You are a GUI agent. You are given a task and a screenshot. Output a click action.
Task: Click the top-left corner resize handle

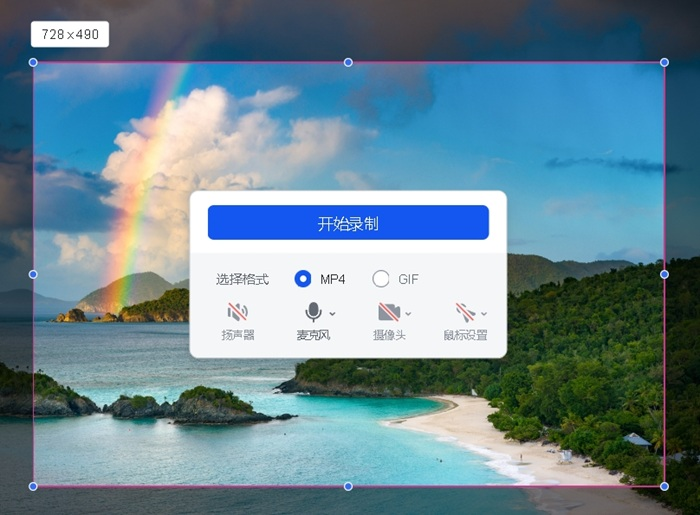pyautogui.click(x=33, y=62)
